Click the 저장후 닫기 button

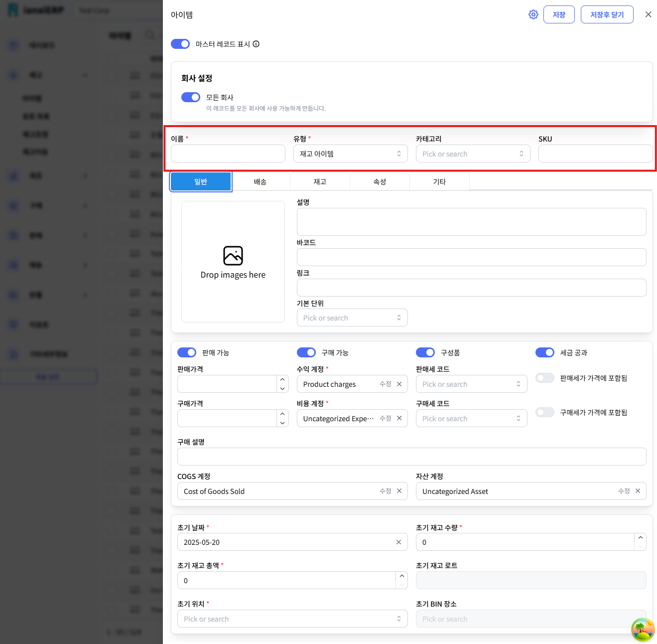(607, 14)
